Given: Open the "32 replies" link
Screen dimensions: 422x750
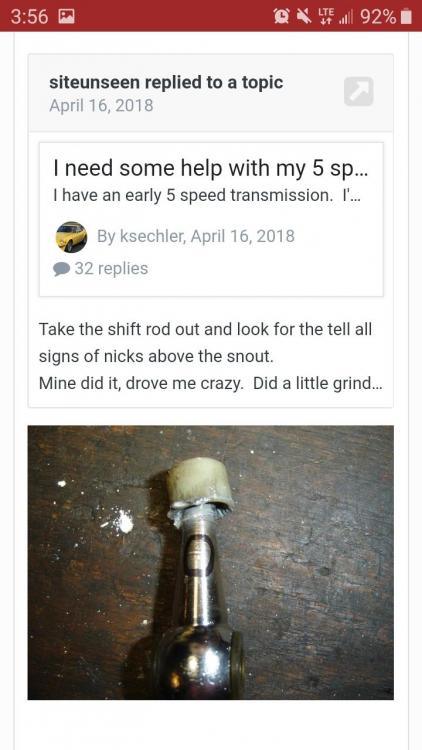Looking at the screenshot, I should tap(111, 268).
